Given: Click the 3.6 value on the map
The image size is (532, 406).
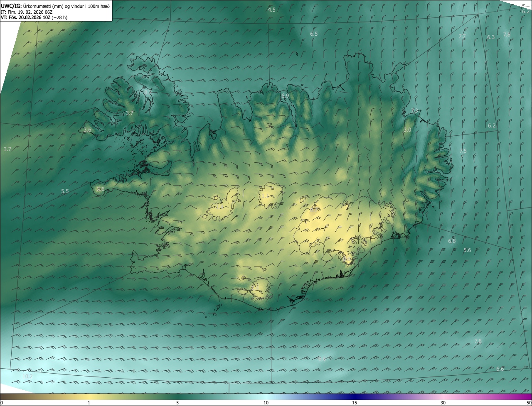Looking at the screenshot, I should 87,130.
